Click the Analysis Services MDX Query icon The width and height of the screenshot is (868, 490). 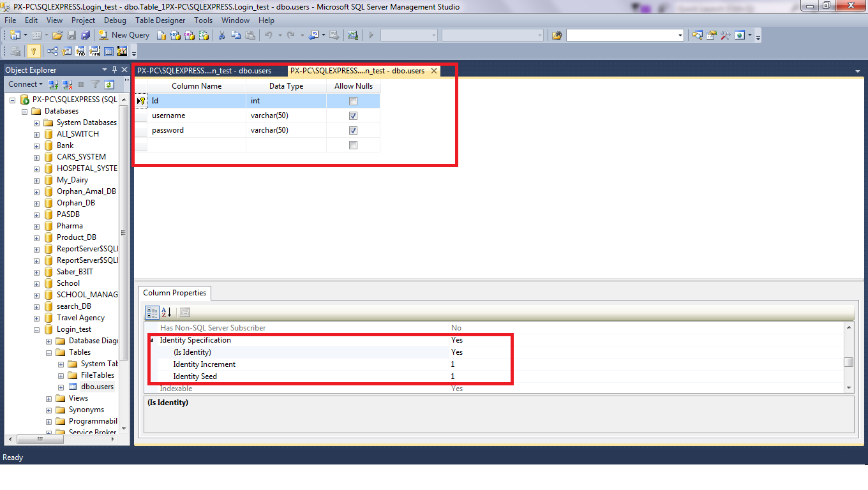(x=176, y=35)
